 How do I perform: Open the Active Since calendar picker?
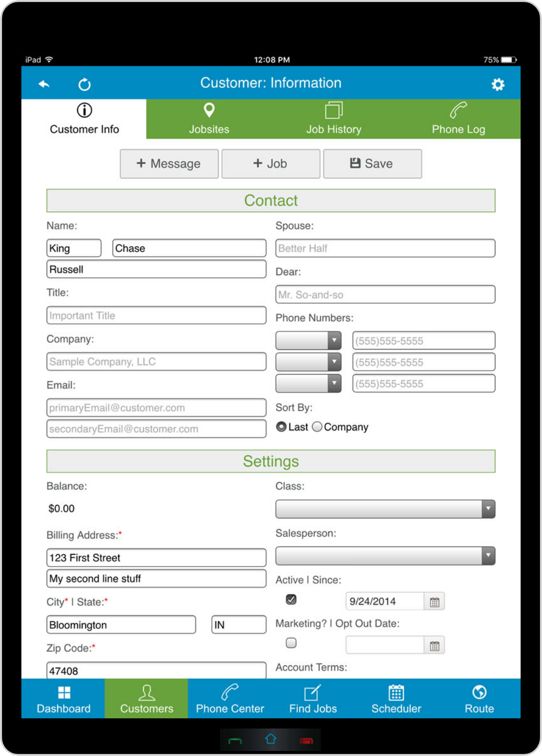point(435,602)
